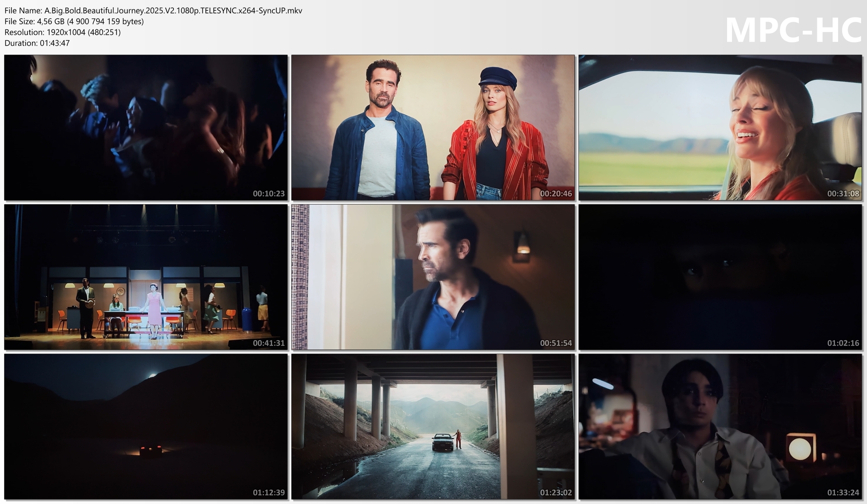
Task: Click the File Size text line
Action: [74, 21]
